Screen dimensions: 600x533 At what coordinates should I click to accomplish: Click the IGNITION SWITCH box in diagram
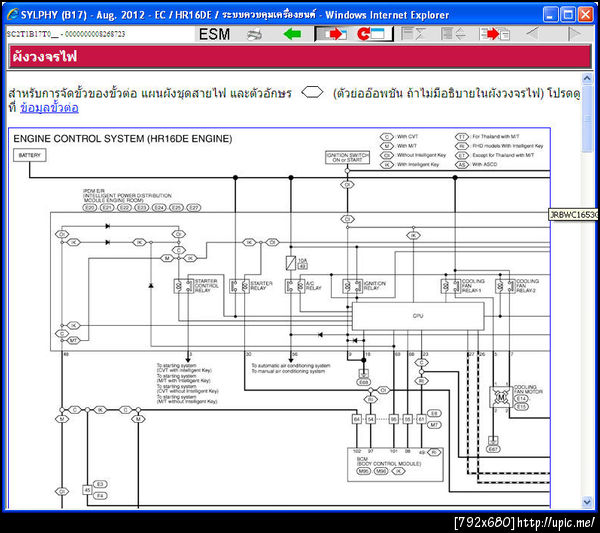click(347, 157)
